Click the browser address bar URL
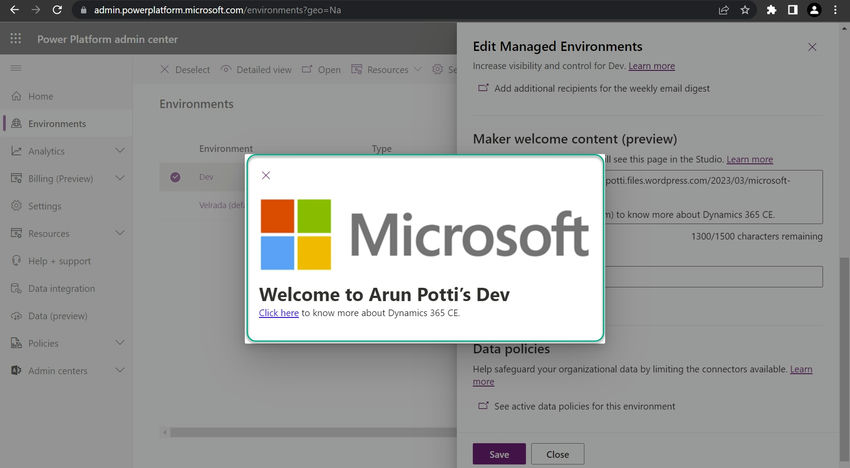Screen dimensions: 850x468 [217, 10]
